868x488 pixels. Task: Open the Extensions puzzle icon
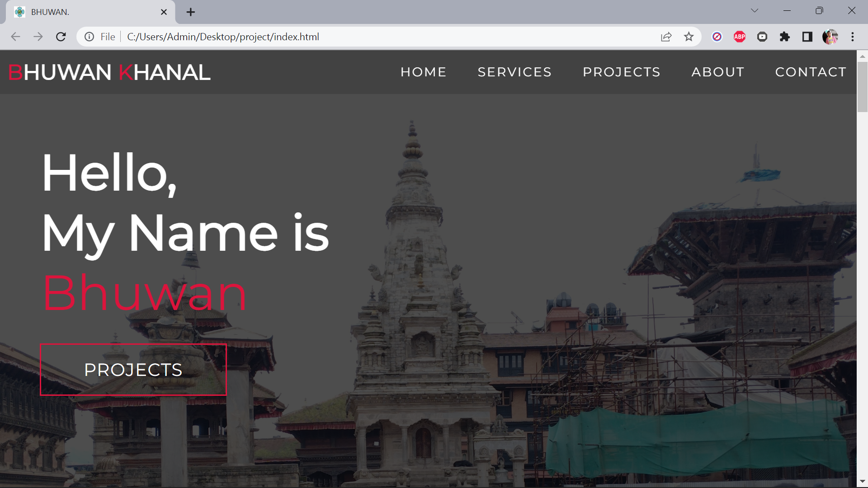785,37
